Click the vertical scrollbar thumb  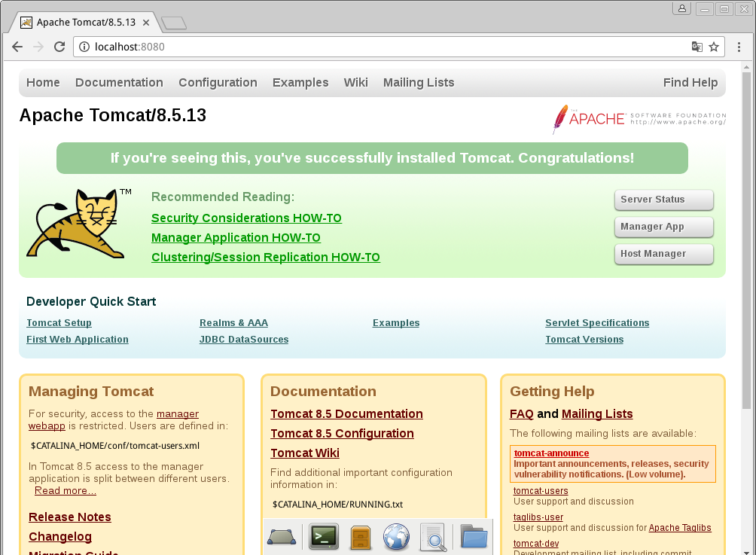[x=746, y=241]
